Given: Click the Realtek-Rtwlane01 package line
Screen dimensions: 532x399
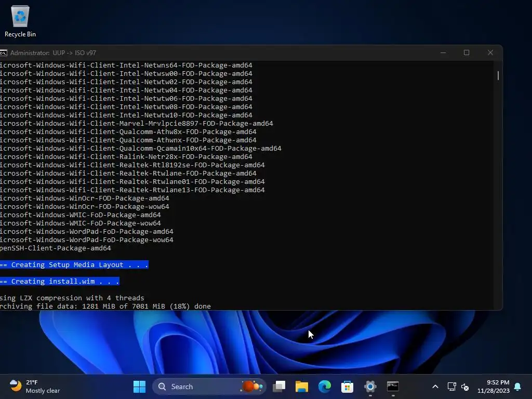Looking at the screenshot, I should pyautogui.click(x=132, y=181).
